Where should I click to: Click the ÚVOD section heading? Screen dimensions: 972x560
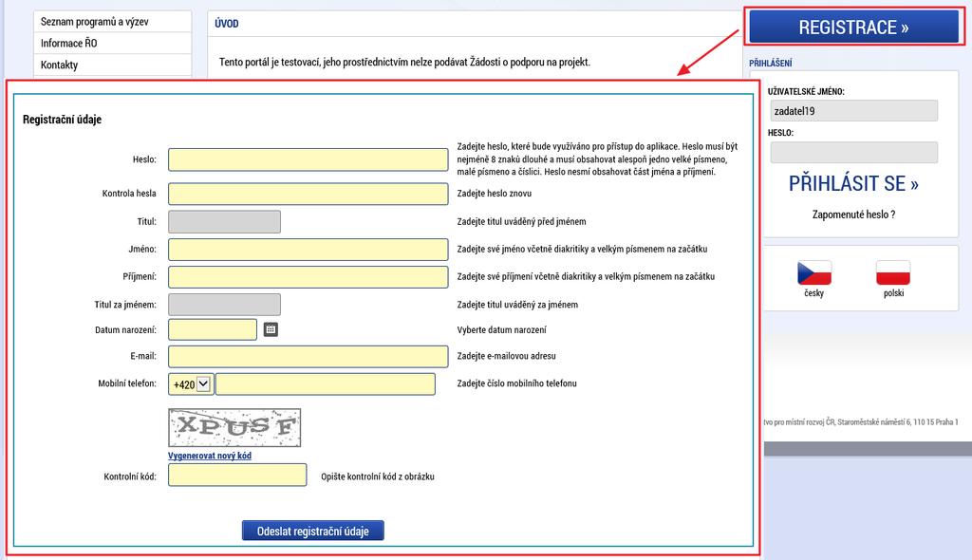pyautogui.click(x=227, y=24)
